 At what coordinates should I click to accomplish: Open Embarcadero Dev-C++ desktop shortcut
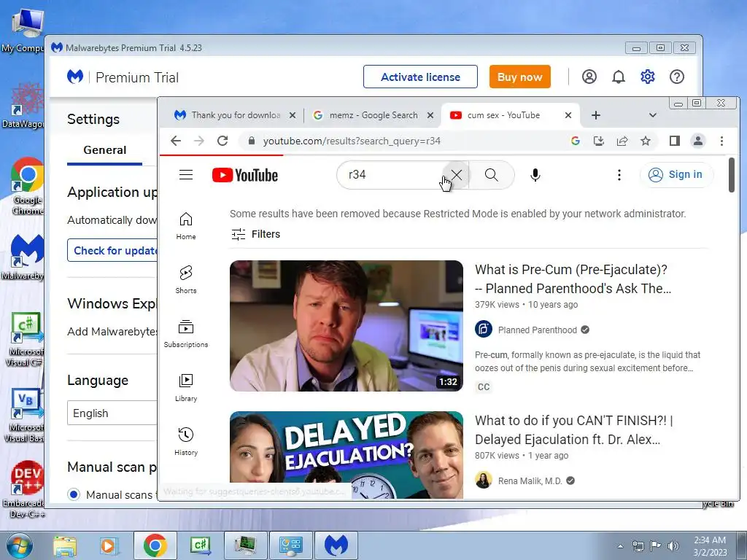tap(27, 489)
